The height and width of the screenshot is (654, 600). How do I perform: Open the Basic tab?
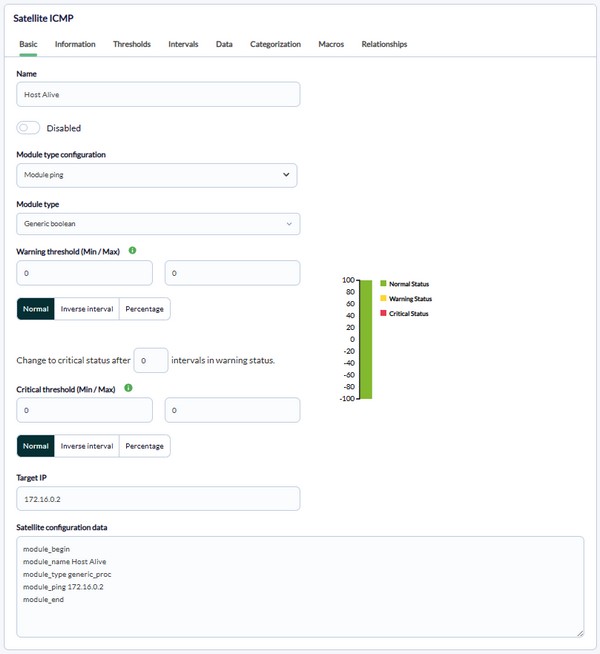28,44
